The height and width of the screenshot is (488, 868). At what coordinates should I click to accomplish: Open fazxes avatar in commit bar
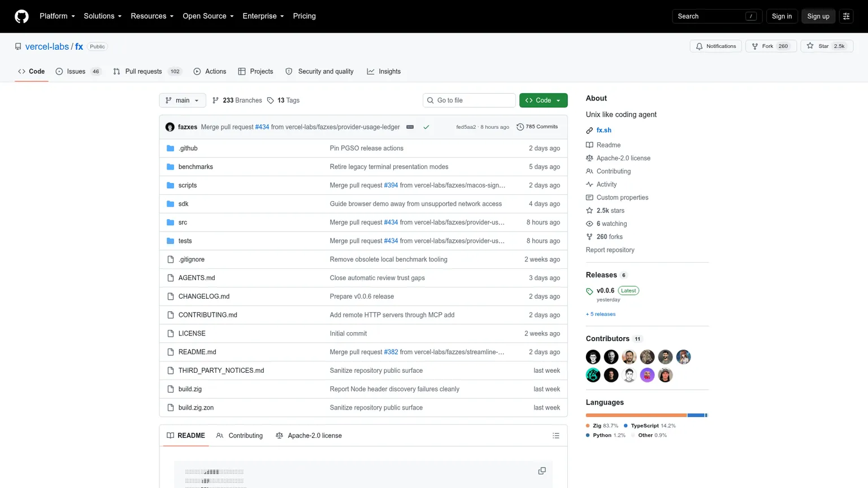[170, 127]
